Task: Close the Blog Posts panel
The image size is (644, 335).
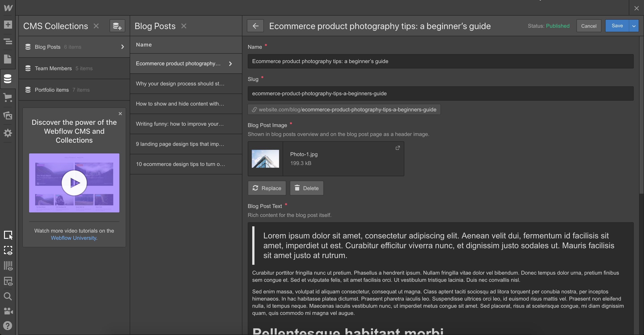Action: (x=184, y=26)
